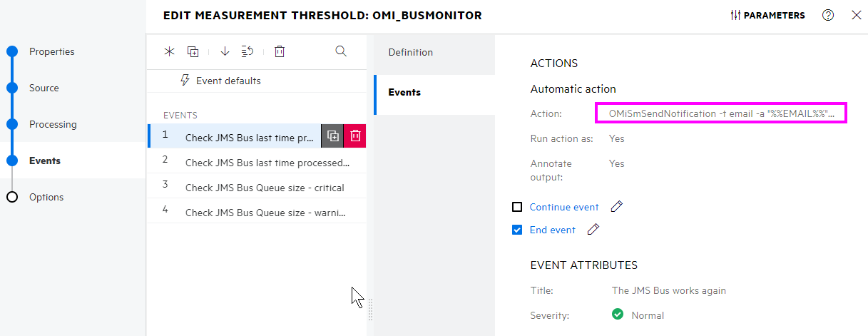Edit End event with pencil icon
The height and width of the screenshot is (336, 868).
pyautogui.click(x=593, y=230)
